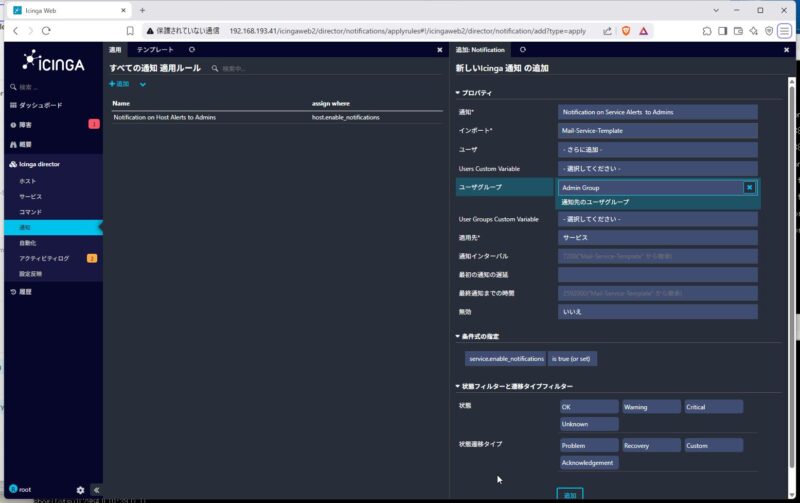Open アクティビティログ in the sidebar
The height and width of the screenshot is (503, 800).
44,259
